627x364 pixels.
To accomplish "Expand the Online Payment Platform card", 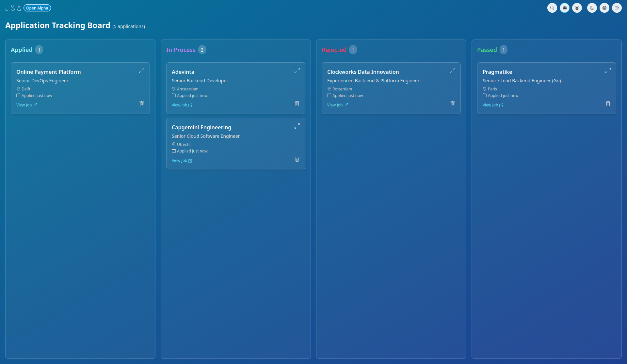I will [142, 70].
